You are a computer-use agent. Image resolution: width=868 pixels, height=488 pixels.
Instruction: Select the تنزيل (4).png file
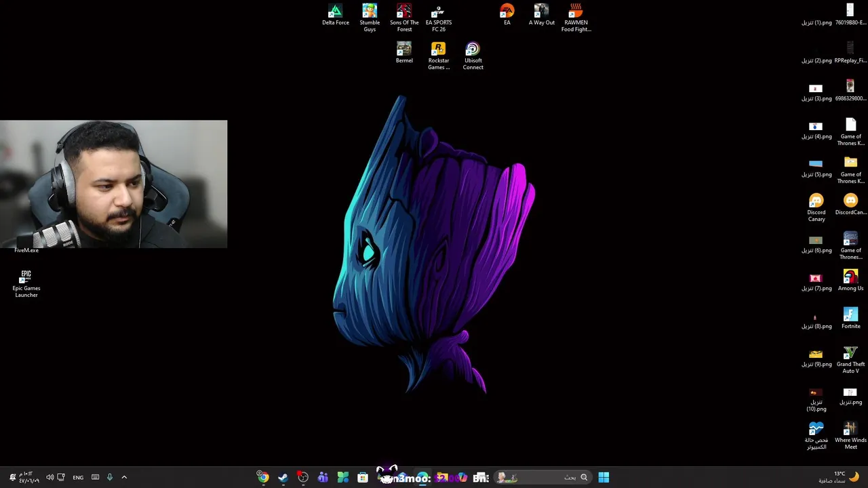pos(816,130)
